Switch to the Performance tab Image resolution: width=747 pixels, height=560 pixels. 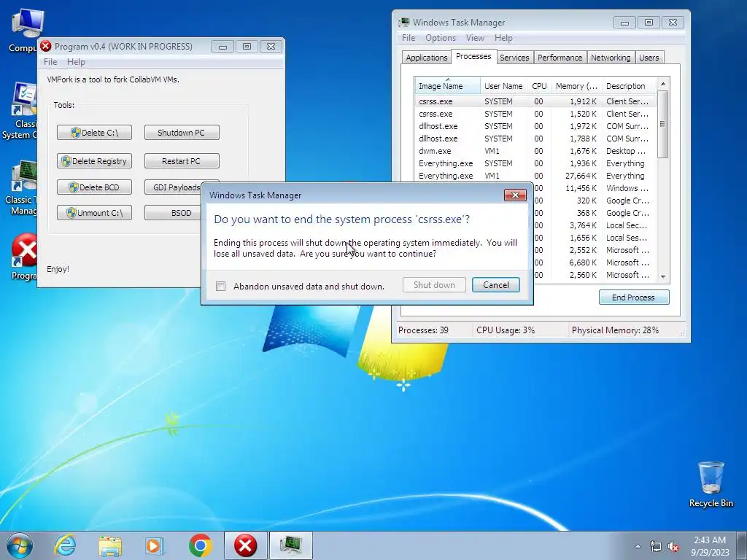click(560, 57)
